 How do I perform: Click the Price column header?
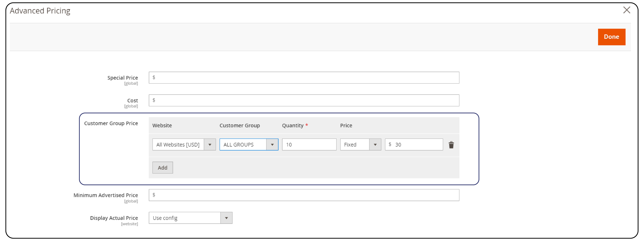point(346,125)
